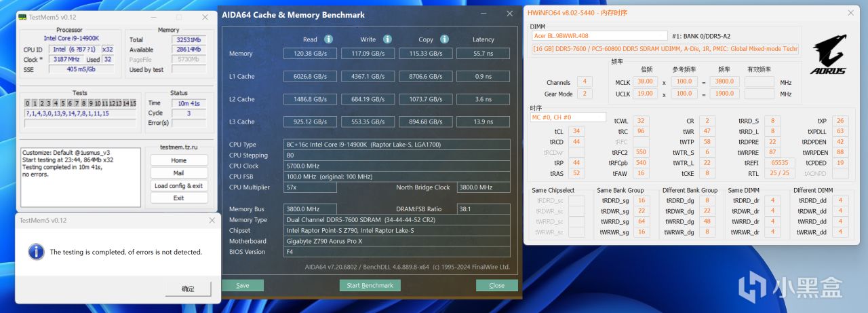This screenshot has width=868, height=313.
Task: Click the Home button in TestMem5
Action: point(178,160)
